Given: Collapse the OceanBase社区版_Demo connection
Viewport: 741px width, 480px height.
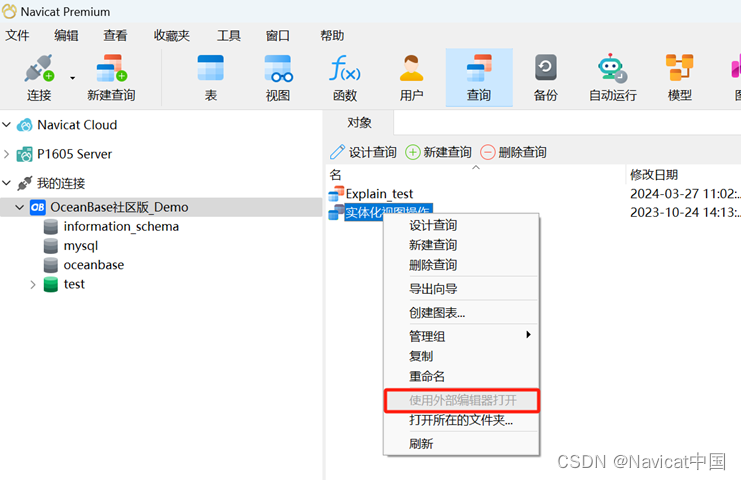Looking at the screenshot, I should 20,207.
